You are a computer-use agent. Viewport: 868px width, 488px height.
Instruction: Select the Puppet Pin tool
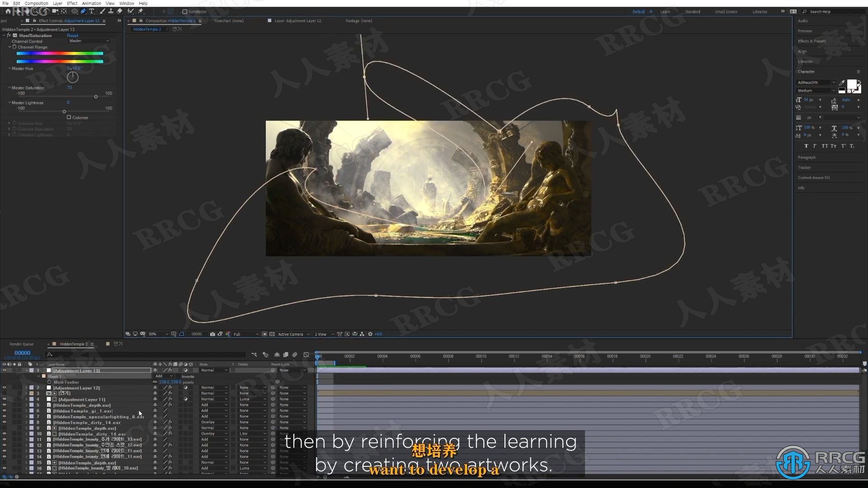pos(141,11)
